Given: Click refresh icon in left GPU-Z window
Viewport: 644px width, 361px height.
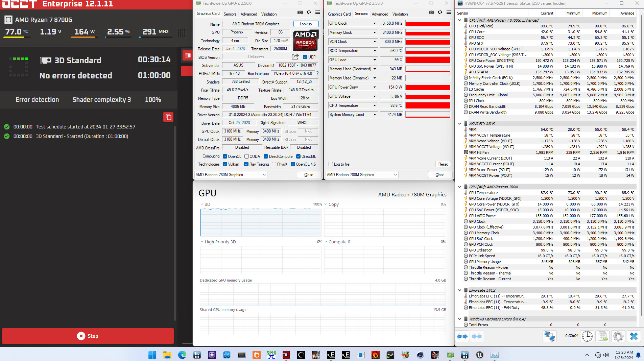Looking at the screenshot, I should click(309, 13).
